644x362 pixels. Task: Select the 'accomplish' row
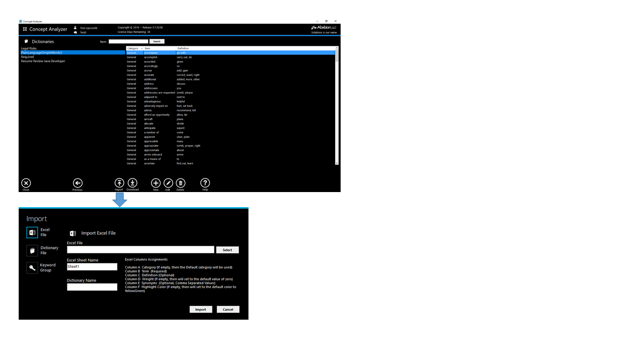(x=230, y=57)
